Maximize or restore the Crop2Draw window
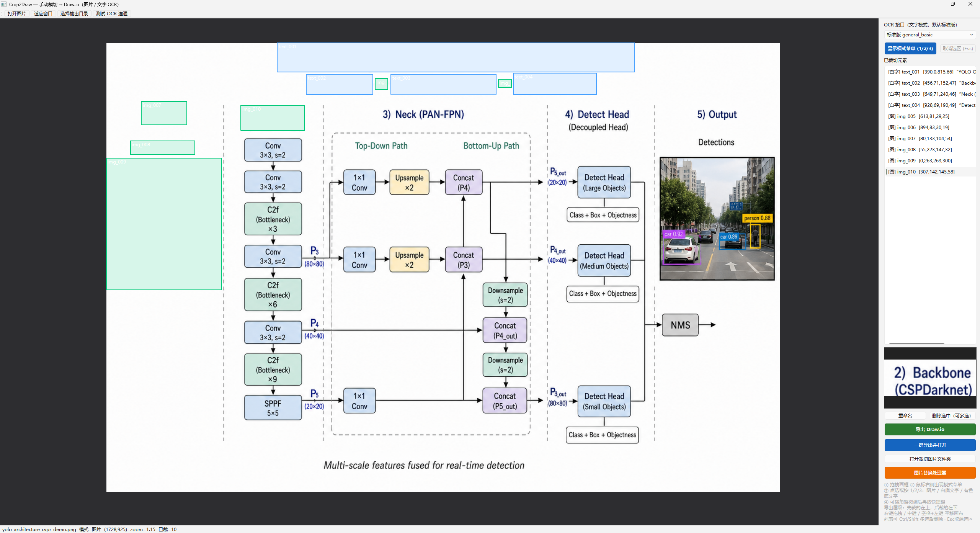This screenshot has height=533, width=980. [953, 4]
